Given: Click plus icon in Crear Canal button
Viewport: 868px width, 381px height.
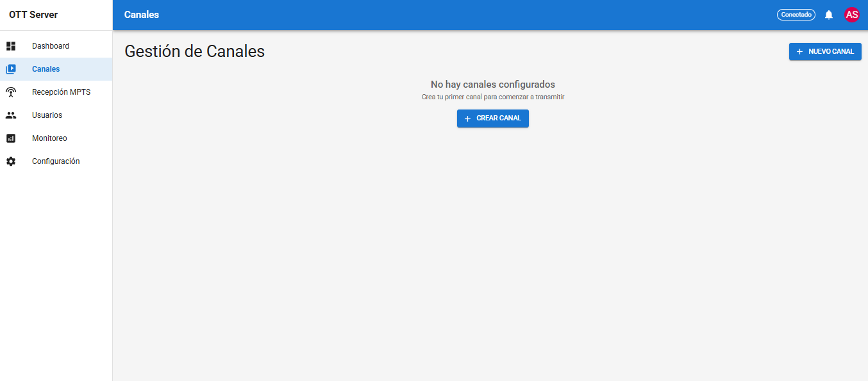Looking at the screenshot, I should pos(467,118).
